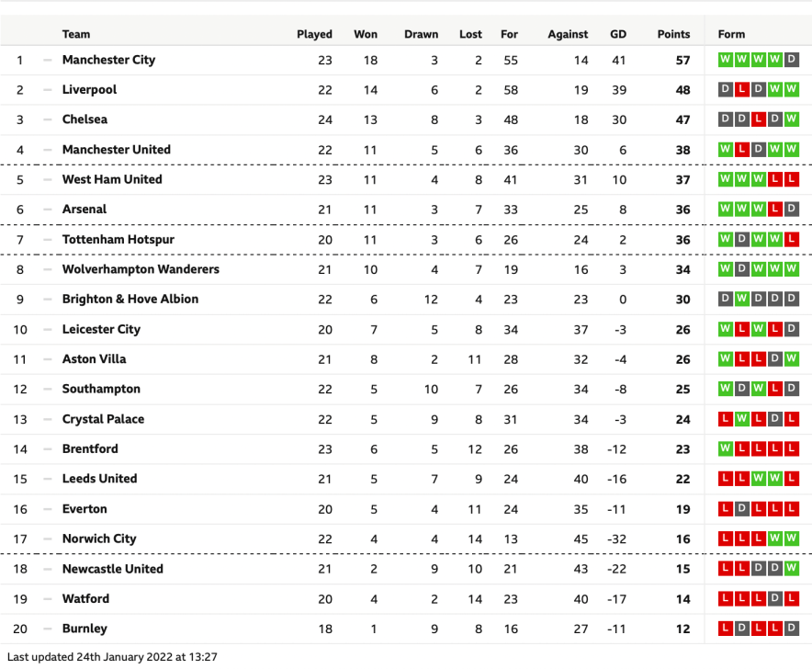Viewport: 812px width, 669px height.
Task: Click the grey draw box in Watford's form
Action: click(775, 599)
